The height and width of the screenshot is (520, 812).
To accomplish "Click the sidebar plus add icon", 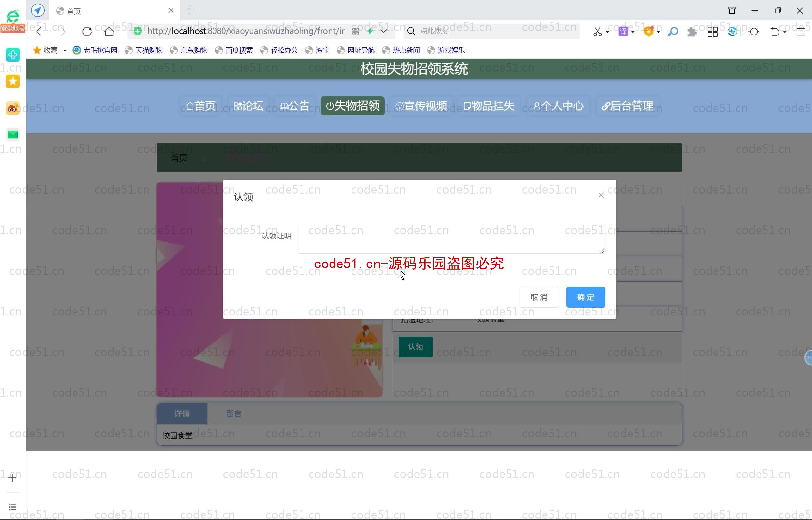I will tap(13, 478).
